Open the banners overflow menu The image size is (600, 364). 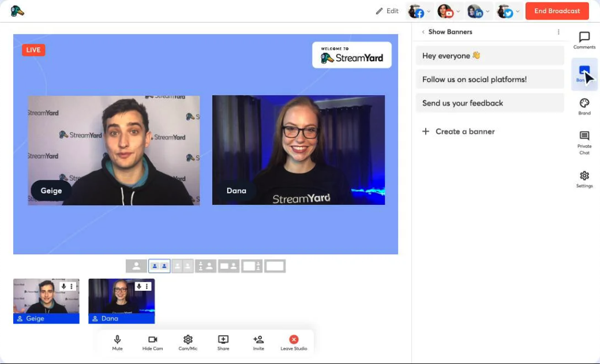[x=558, y=32]
